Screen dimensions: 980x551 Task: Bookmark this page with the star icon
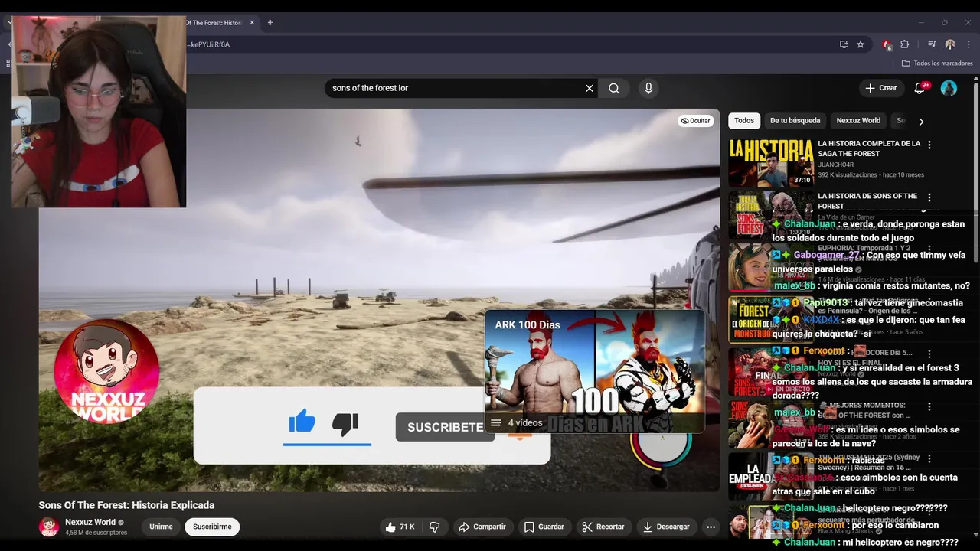[861, 44]
